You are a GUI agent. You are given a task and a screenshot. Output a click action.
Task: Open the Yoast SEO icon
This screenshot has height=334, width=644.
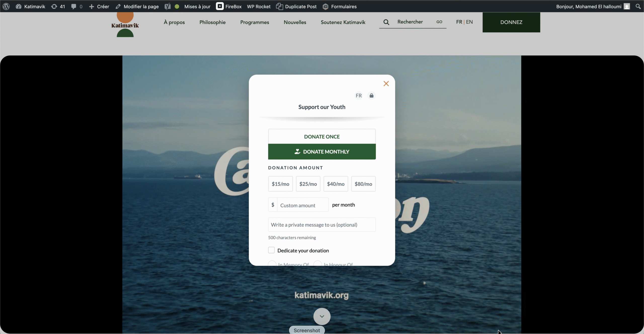(168, 7)
